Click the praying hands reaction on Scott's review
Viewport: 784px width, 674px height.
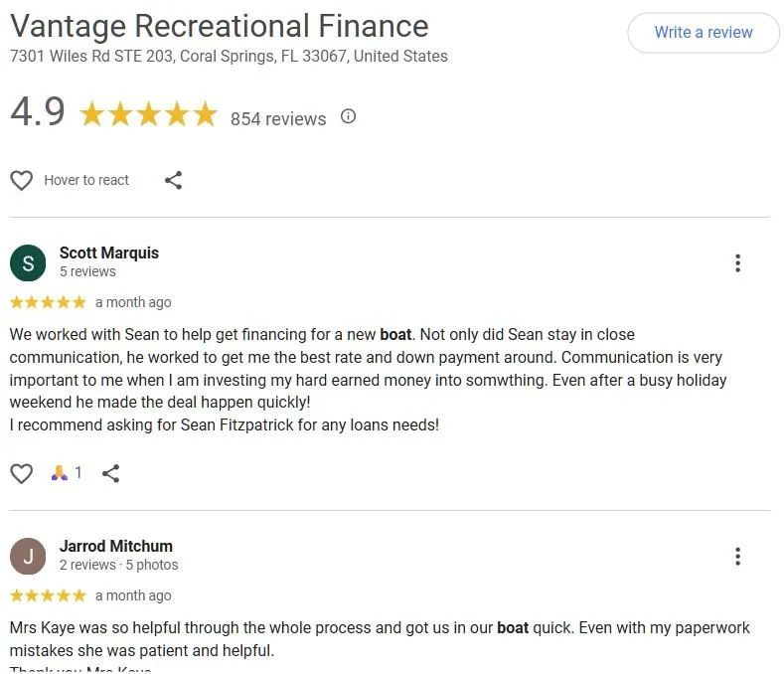[x=60, y=473]
